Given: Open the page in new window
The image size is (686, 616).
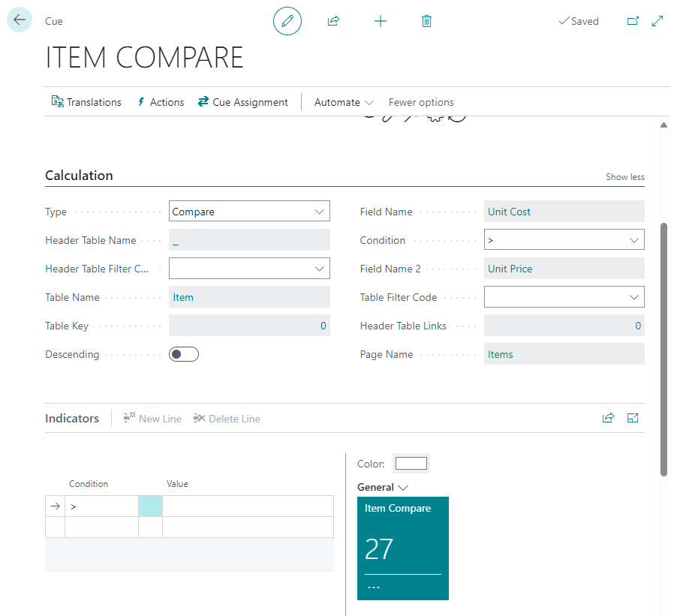Looking at the screenshot, I should pyautogui.click(x=633, y=21).
